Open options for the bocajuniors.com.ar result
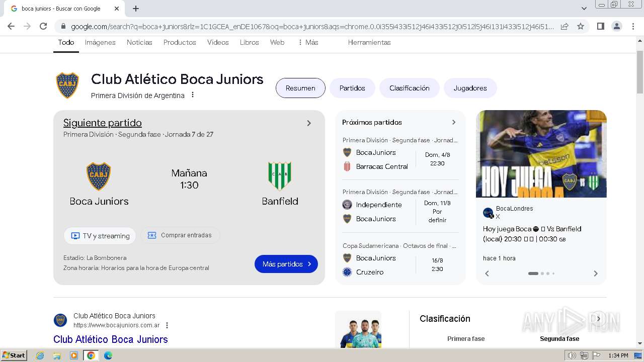 point(167,325)
